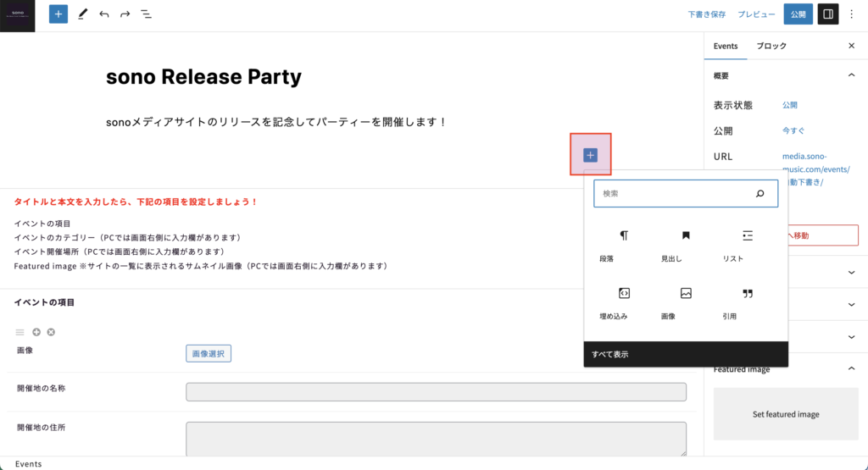The image size is (868, 470).
Task: Insert a 段落 paragraph block
Action: pyautogui.click(x=624, y=244)
